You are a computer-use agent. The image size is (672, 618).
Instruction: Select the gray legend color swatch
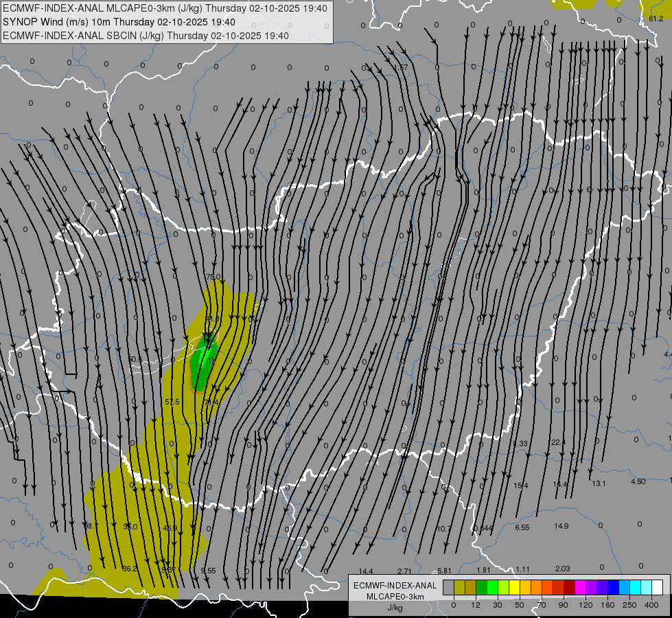(448, 588)
